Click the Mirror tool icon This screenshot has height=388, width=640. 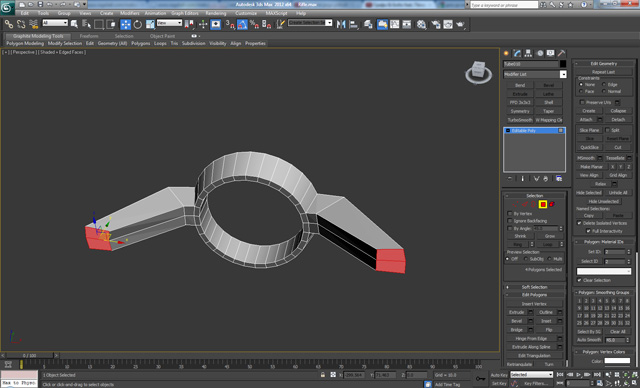pyautogui.click(x=341, y=24)
